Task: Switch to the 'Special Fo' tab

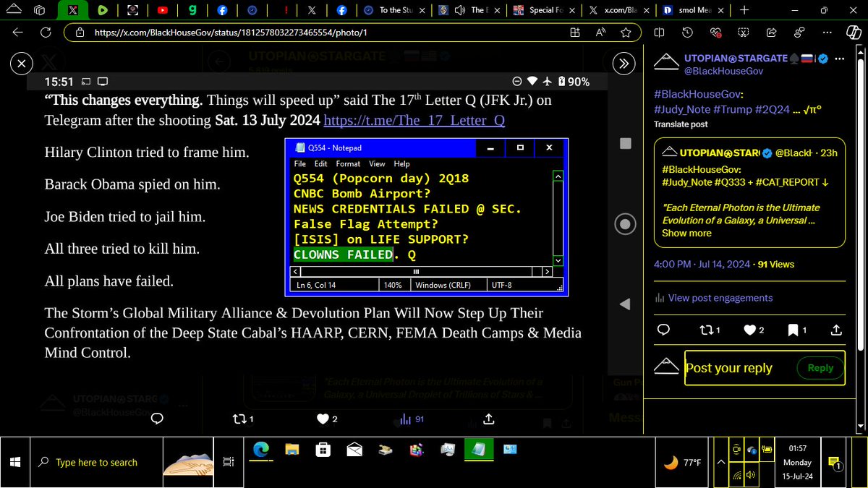Action: tap(545, 10)
